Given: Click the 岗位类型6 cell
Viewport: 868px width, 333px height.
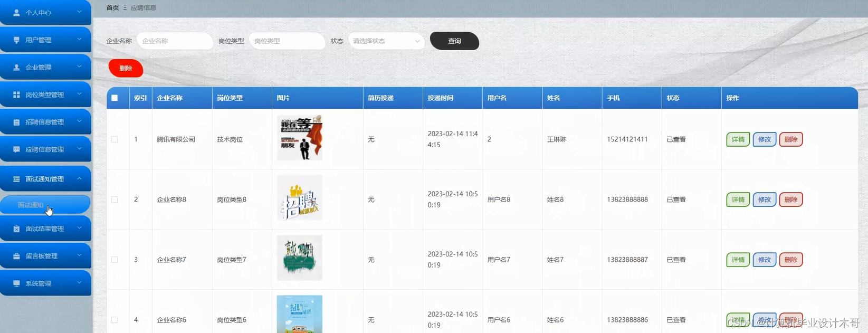Looking at the screenshot, I should click(x=232, y=320).
